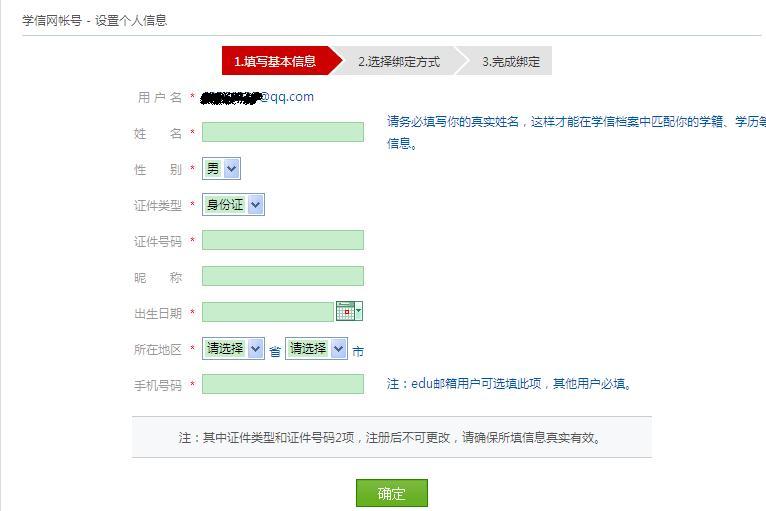Focus the 证件号码 ID number field
This screenshot has height=511, width=766.
click(283, 240)
